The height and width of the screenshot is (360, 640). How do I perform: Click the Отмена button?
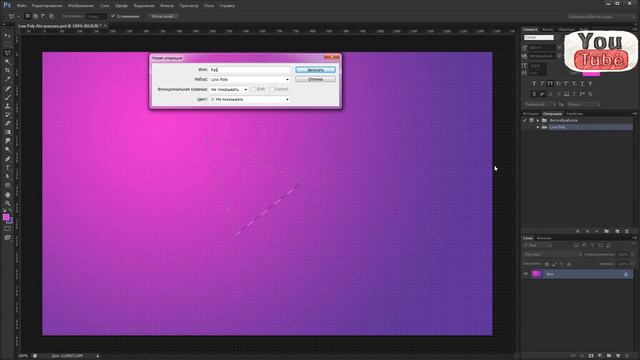[316, 80]
